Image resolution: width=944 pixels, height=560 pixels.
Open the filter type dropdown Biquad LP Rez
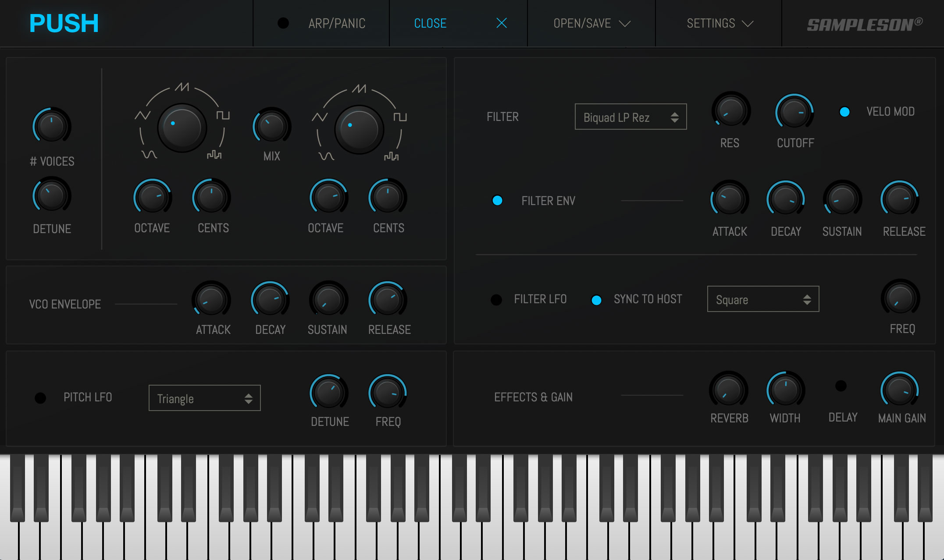coord(631,117)
